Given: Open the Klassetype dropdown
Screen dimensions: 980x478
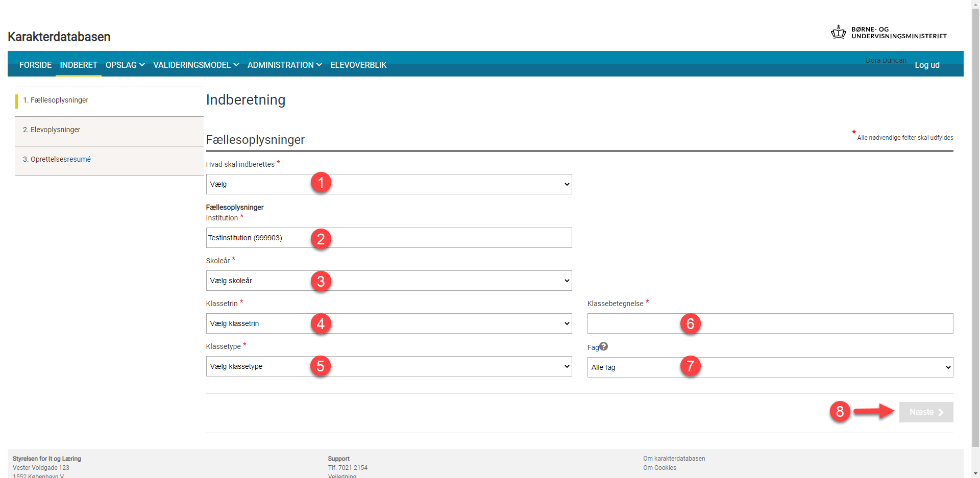Looking at the screenshot, I should [389, 366].
